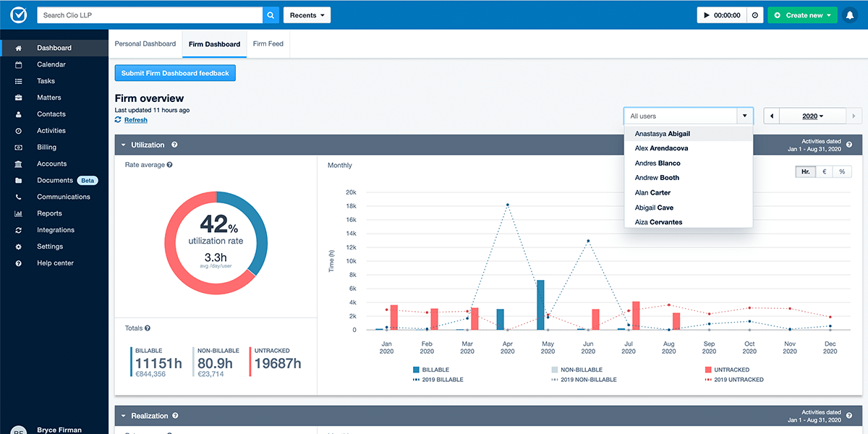Click the Clio checkmark logo
Image resolution: width=868 pixels, height=434 pixels.
click(18, 14)
